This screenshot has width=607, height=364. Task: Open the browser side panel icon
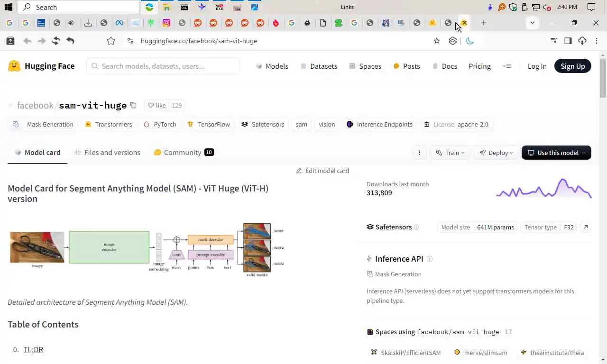(568, 41)
